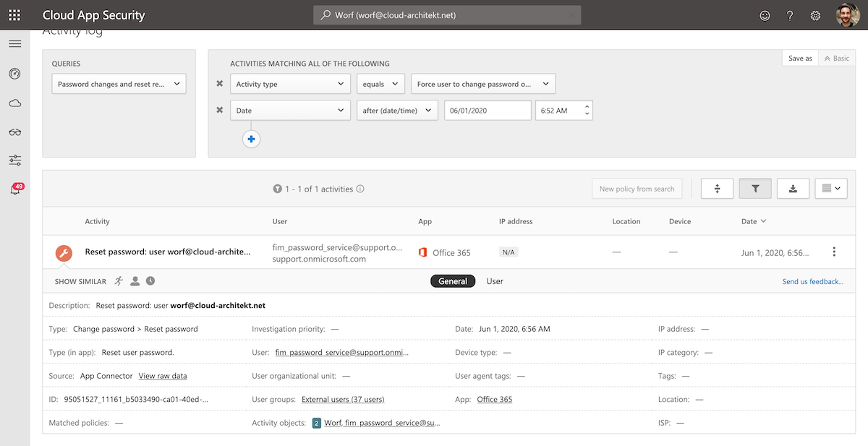Viewport: 868px width, 446px height.
Task: Switch to the User tab
Action: pyautogui.click(x=495, y=281)
